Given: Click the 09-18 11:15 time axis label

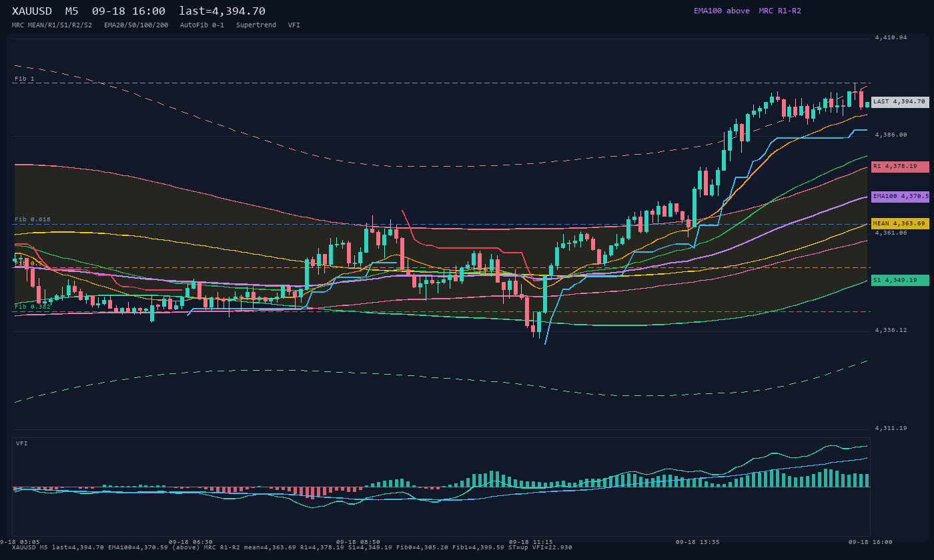Looking at the screenshot, I should tap(530, 542).
